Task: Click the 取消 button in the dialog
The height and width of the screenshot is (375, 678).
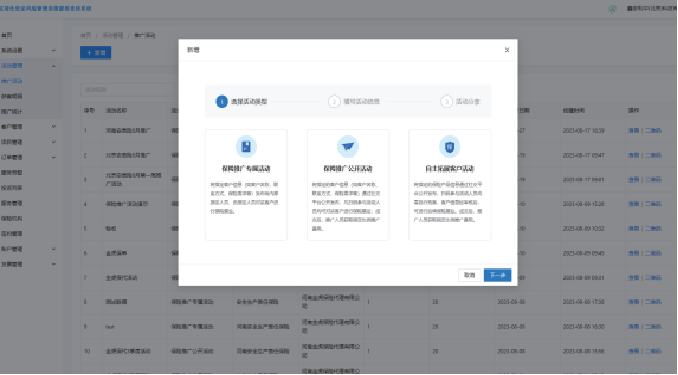Action: [x=470, y=275]
